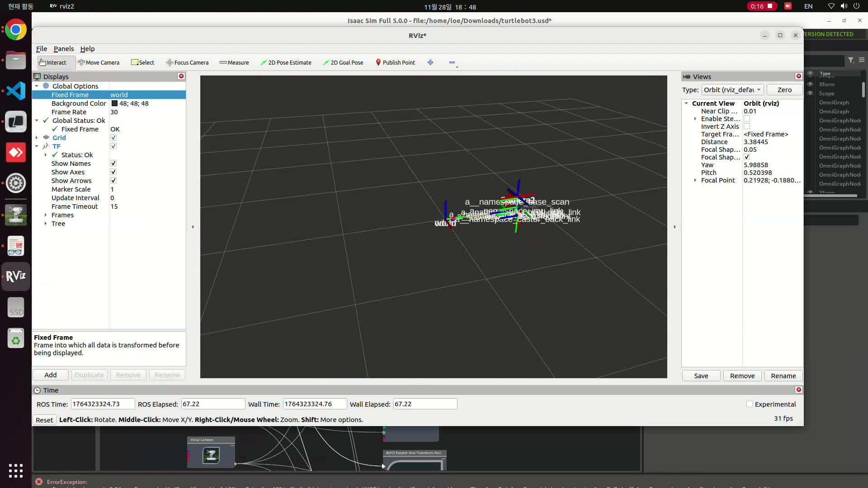This screenshot has height=488, width=868.
Task: Expand the Tree node under TF
Action: (x=46, y=224)
